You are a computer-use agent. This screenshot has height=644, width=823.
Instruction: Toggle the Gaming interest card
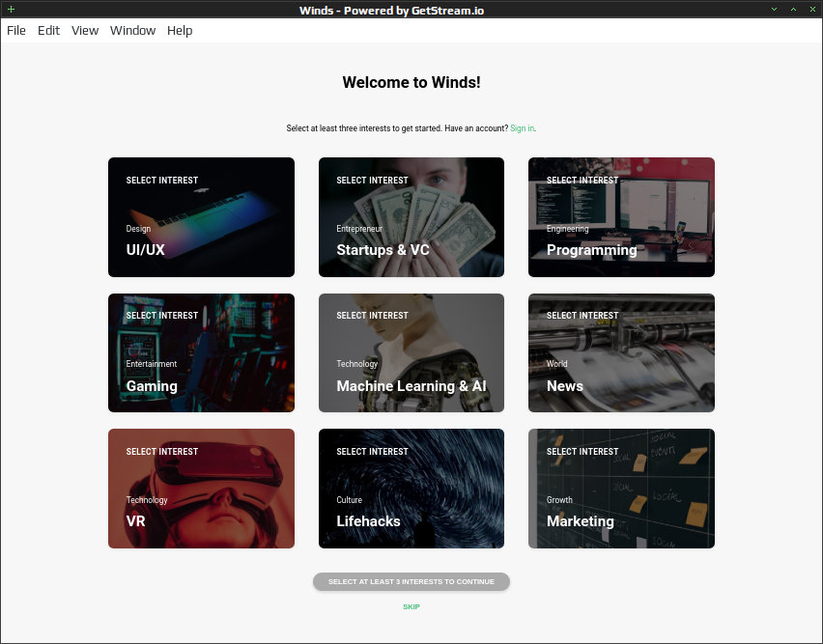pyautogui.click(x=201, y=353)
